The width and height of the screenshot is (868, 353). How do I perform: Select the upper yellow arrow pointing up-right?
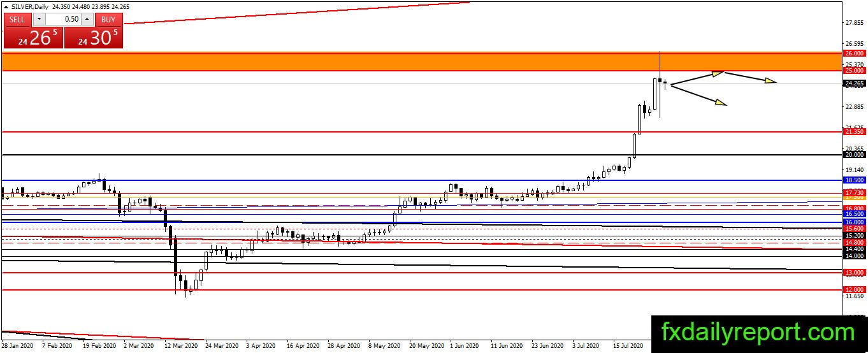point(697,78)
